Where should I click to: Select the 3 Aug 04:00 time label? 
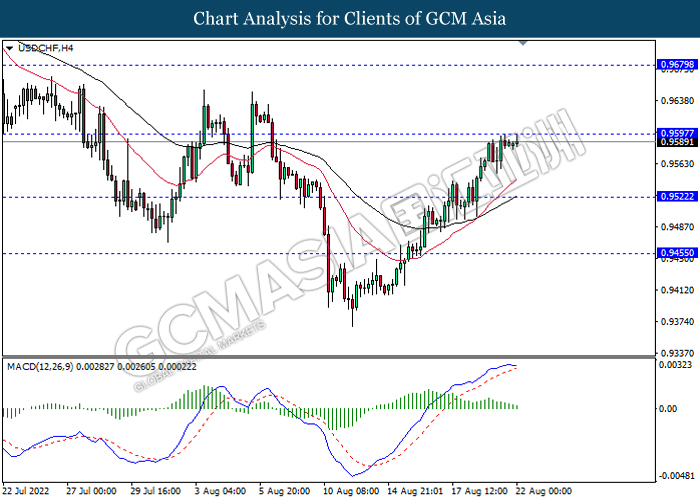pos(220,491)
